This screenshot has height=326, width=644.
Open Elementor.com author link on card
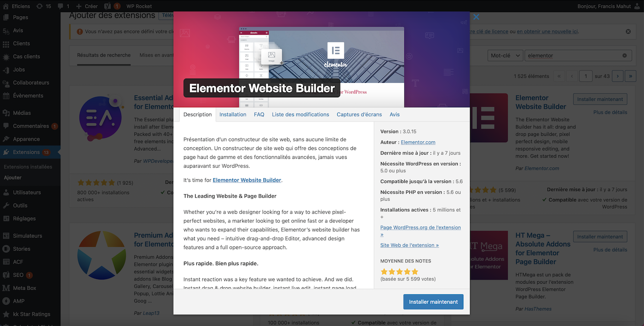click(542, 169)
